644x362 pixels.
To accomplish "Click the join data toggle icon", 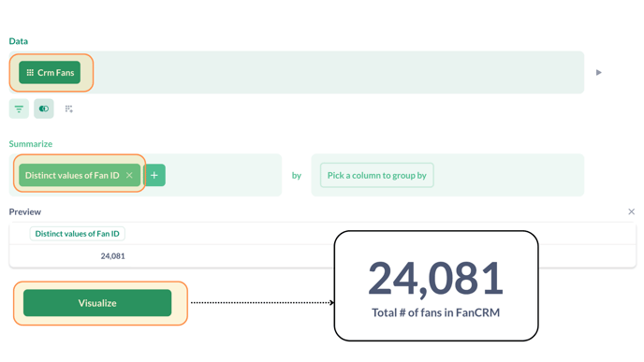I will pyautogui.click(x=44, y=109).
